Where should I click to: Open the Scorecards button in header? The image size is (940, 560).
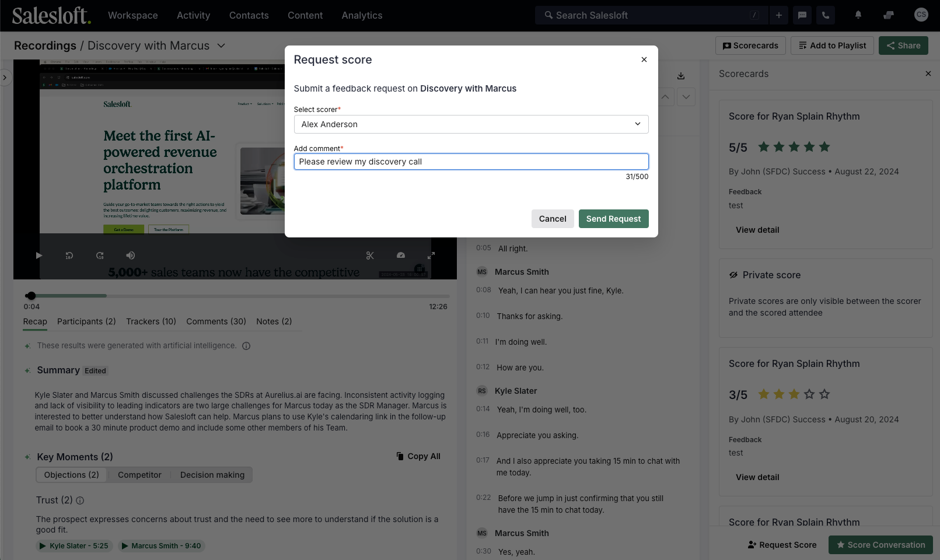click(x=750, y=45)
